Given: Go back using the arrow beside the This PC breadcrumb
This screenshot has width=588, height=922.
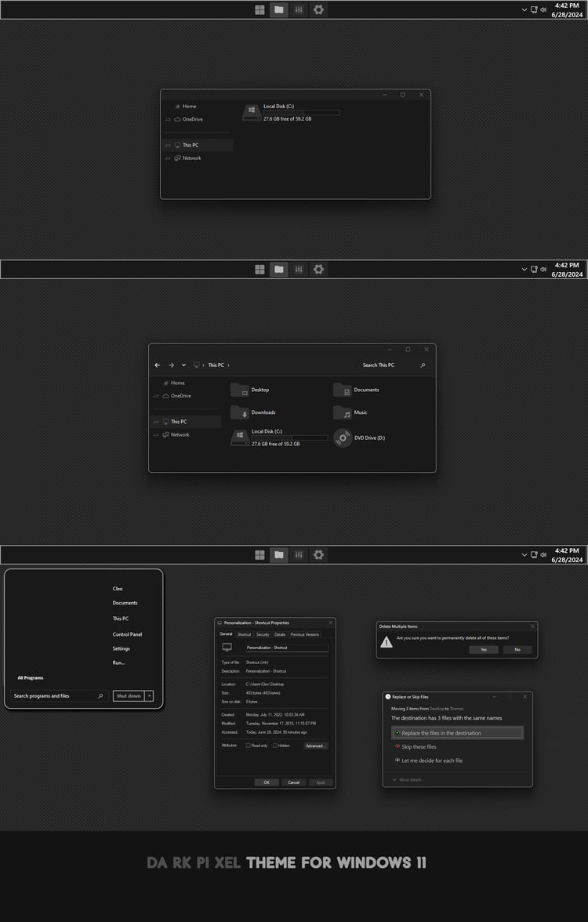Looking at the screenshot, I should click(157, 365).
